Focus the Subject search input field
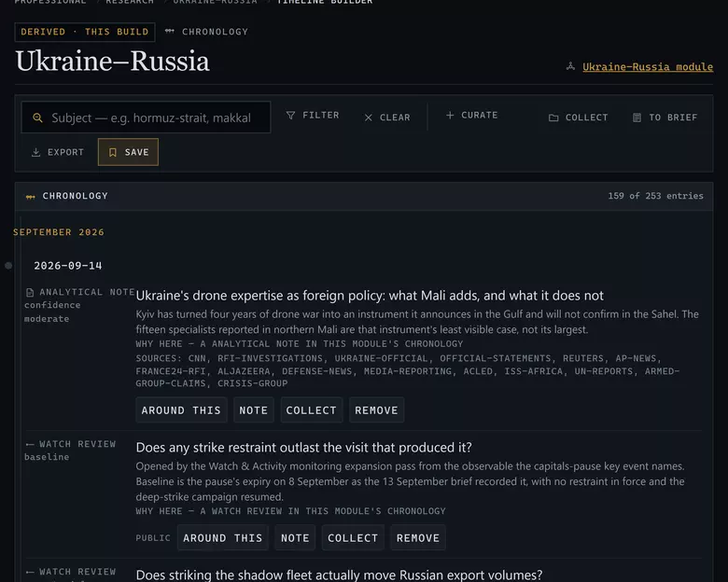This screenshot has height=582, width=728. (146, 118)
